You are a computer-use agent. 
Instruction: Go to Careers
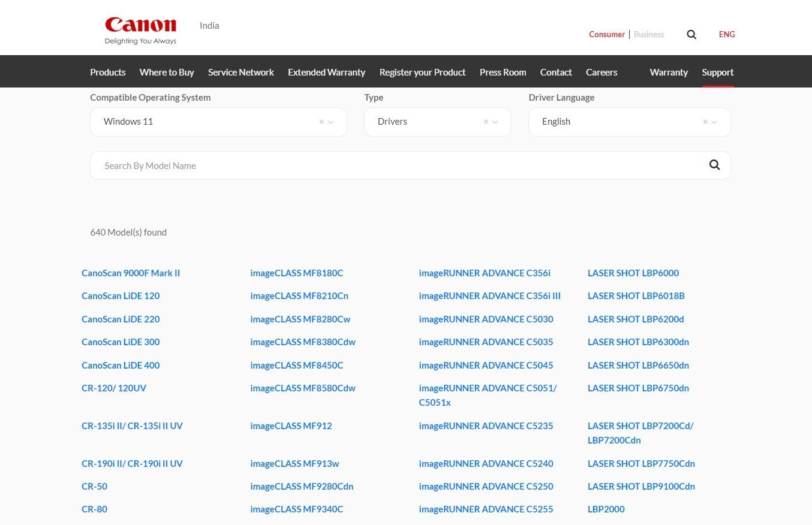pos(602,72)
